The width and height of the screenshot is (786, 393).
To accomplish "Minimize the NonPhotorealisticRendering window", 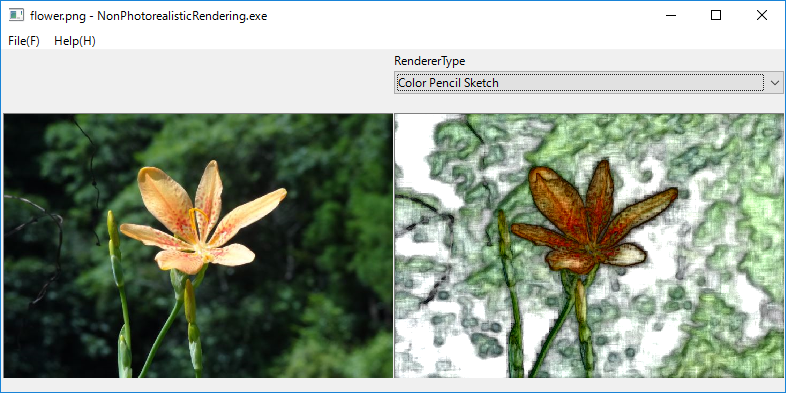I will 670,16.
